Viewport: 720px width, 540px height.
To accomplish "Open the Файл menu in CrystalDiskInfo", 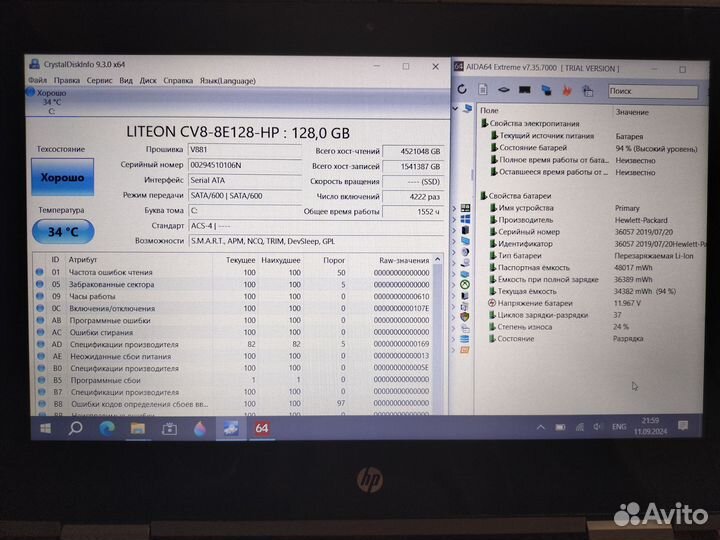I will coord(38,80).
